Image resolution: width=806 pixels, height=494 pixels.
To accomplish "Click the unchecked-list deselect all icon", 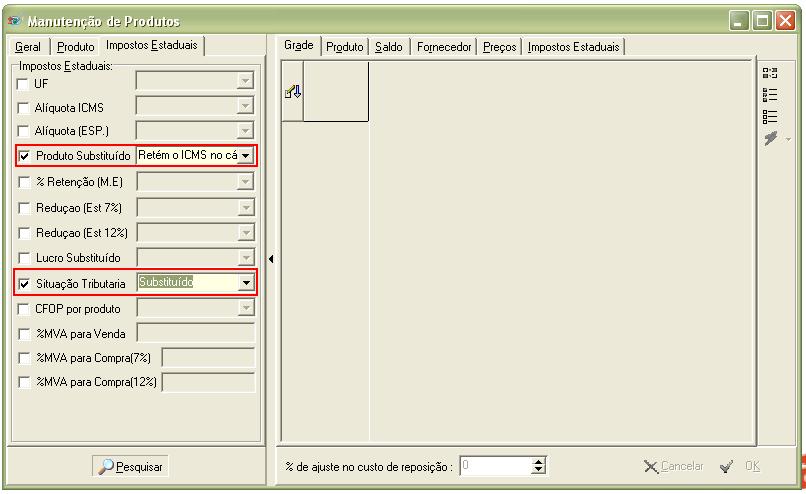I will [770, 117].
